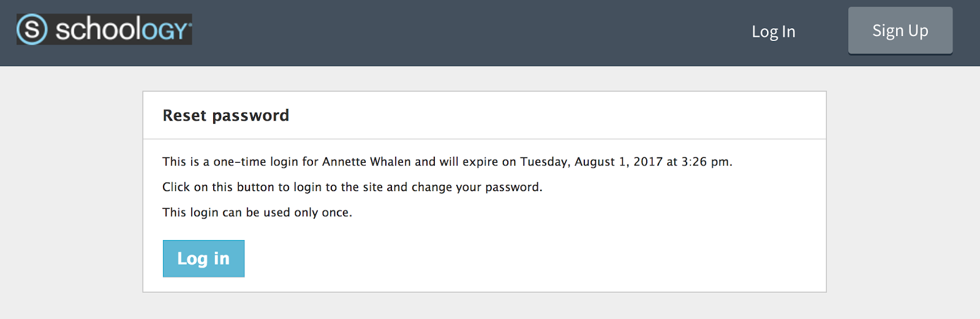Screen dimensions: 980x319
Task: Click the gray Sign Up button
Action: click(x=900, y=31)
